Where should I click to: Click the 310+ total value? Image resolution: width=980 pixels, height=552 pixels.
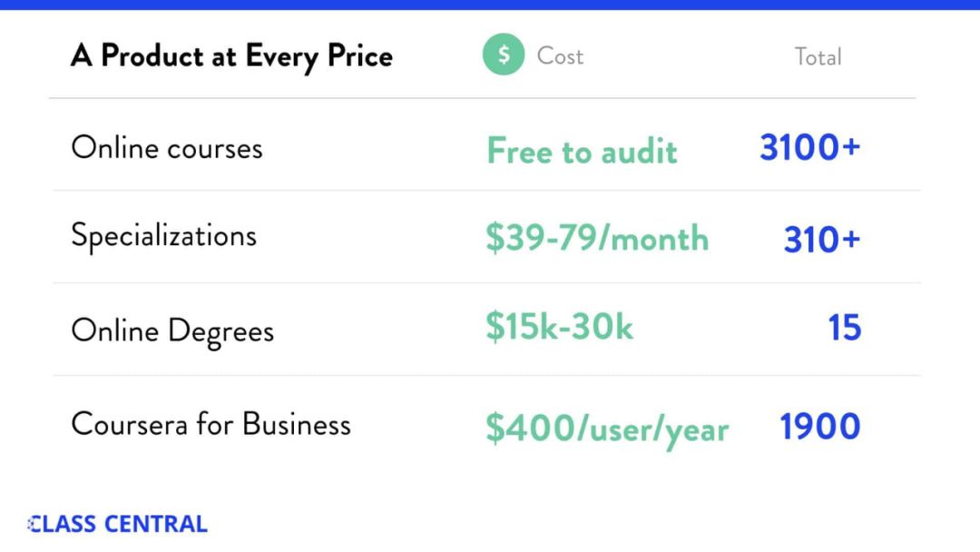pos(821,240)
